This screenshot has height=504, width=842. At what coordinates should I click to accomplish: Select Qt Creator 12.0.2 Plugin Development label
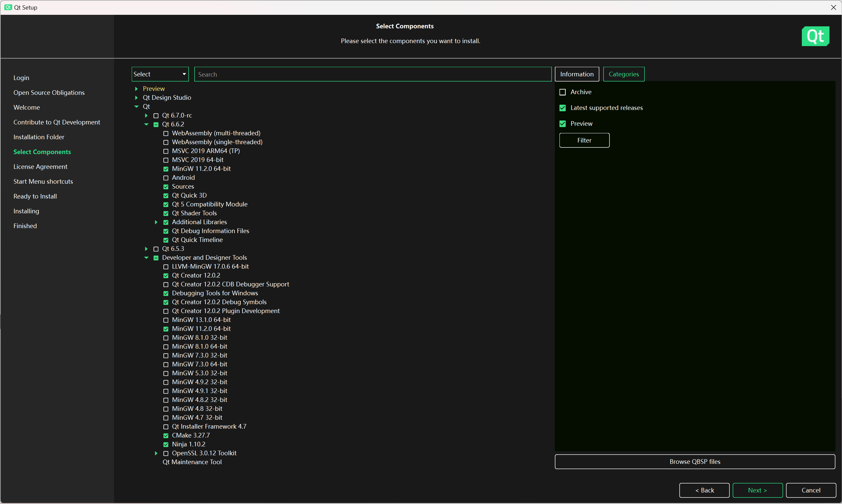tap(226, 311)
